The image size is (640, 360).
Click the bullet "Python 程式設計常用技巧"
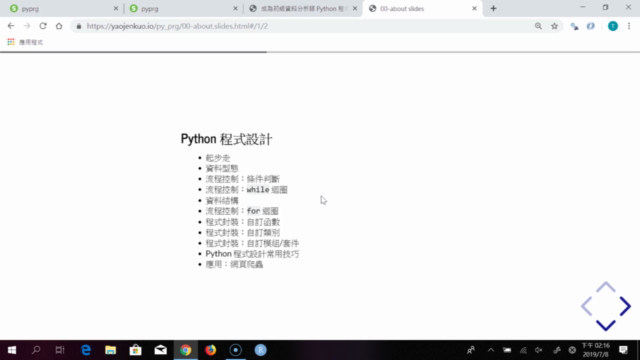[x=252, y=254]
